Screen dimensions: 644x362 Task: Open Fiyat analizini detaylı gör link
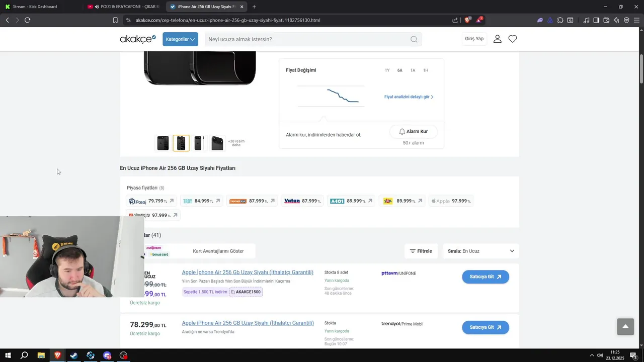[409, 97]
